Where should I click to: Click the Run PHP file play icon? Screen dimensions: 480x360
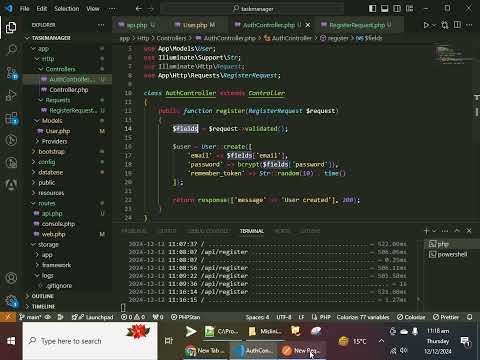pos(426,25)
